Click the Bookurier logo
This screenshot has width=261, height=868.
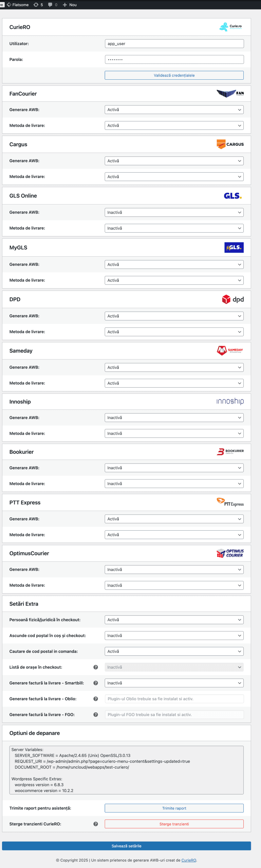(x=231, y=451)
